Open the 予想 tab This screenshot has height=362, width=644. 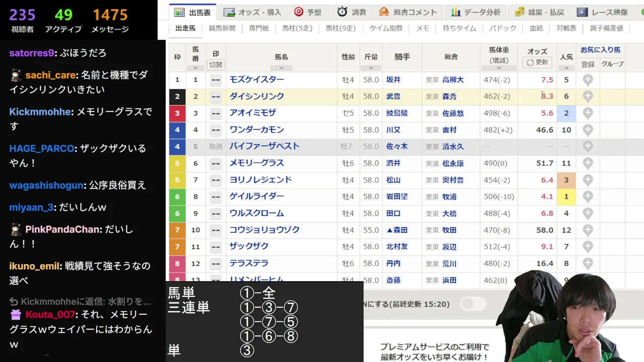click(308, 13)
